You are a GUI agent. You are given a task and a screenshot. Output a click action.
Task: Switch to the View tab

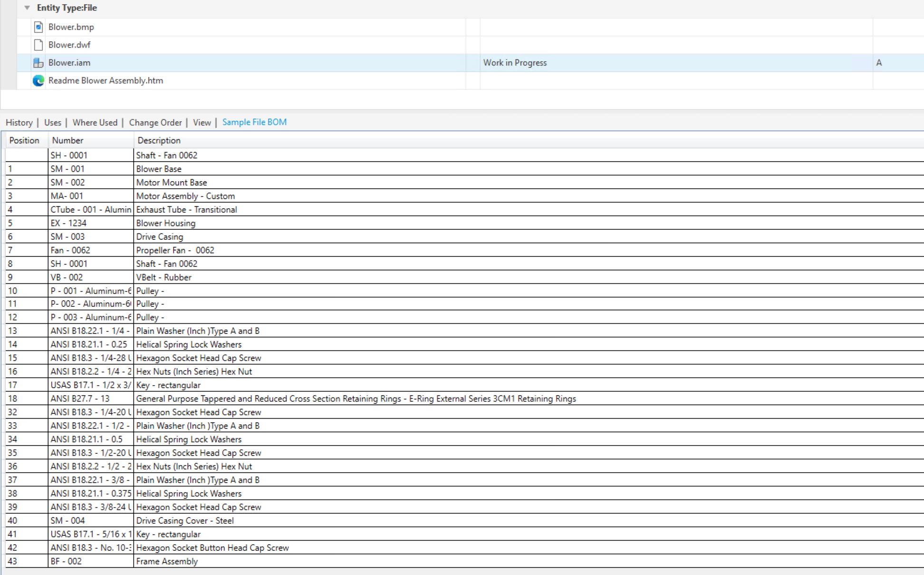(202, 122)
